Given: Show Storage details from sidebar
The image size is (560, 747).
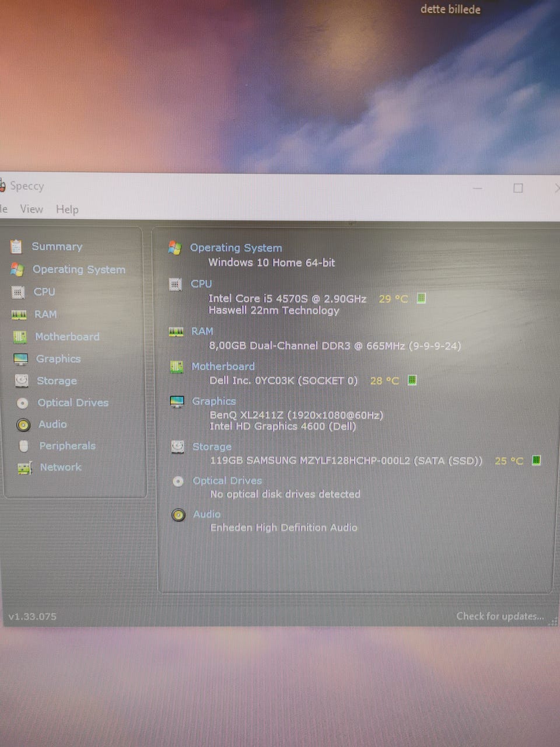Looking at the screenshot, I should tap(57, 381).
